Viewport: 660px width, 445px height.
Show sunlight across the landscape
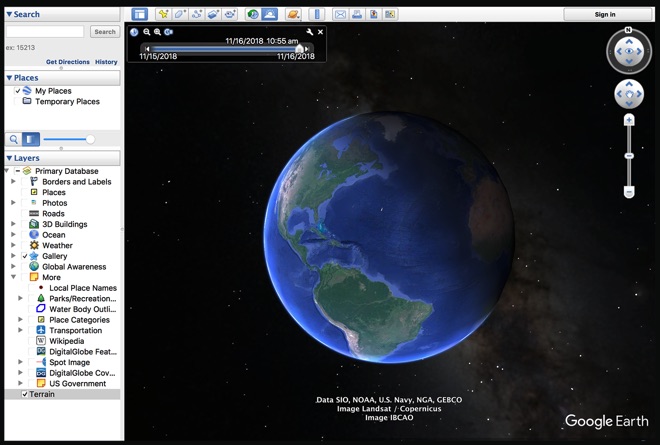(270, 14)
